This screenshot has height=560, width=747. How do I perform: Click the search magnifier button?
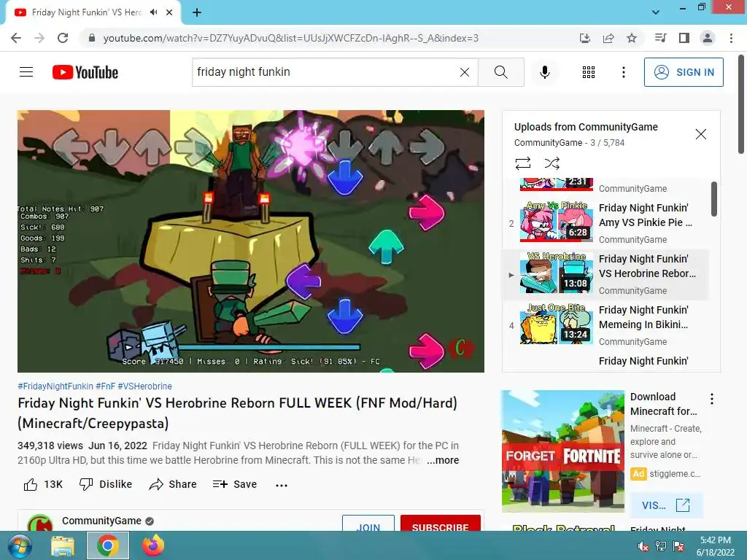(x=500, y=72)
